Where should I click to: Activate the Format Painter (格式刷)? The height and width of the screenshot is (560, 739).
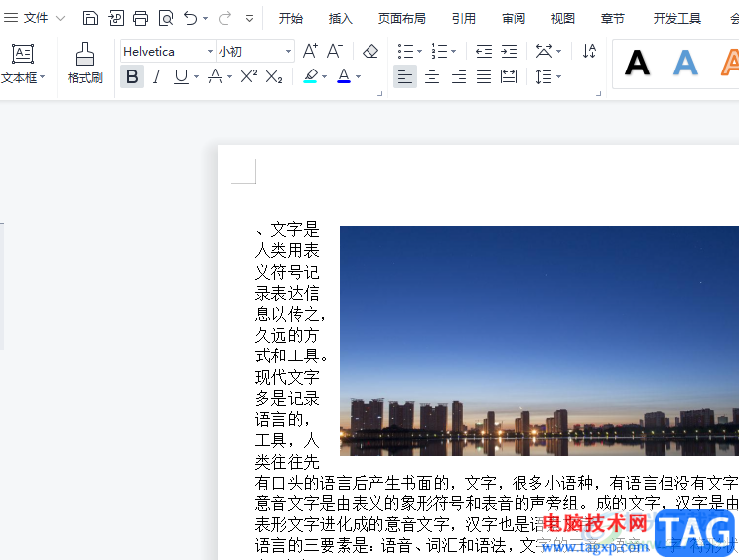point(84,64)
